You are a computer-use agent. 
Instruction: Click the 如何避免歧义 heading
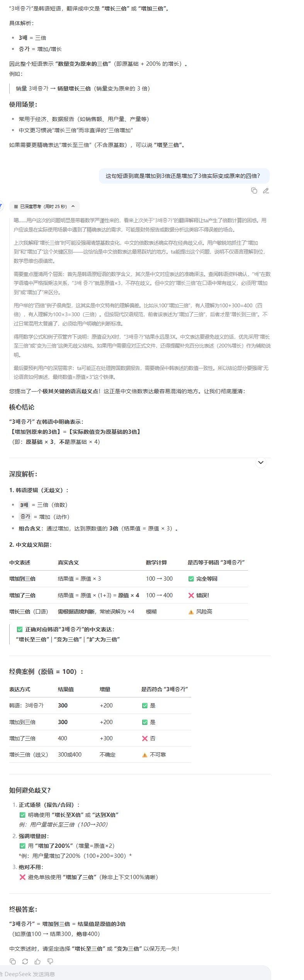(30, 790)
